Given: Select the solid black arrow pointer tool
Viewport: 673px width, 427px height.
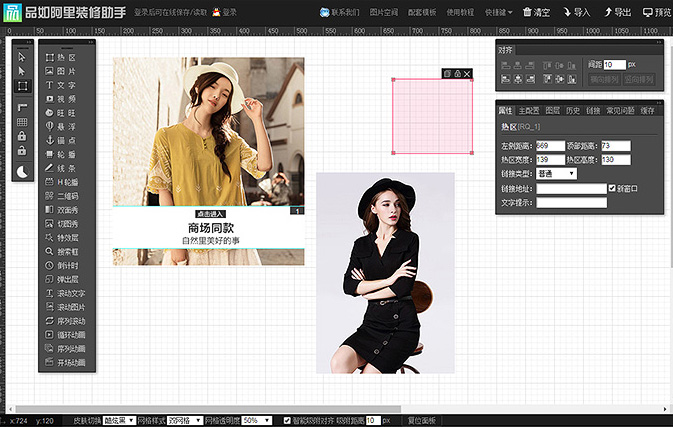Looking at the screenshot, I should coord(22,71).
